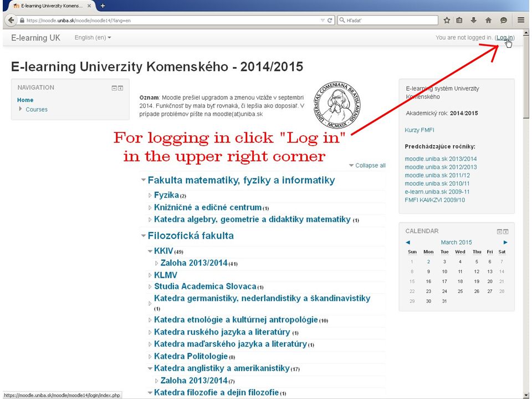The width and height of the screenshot is (532, 399).
Task: Expand the Fyzika category
Action: point(150,196)
